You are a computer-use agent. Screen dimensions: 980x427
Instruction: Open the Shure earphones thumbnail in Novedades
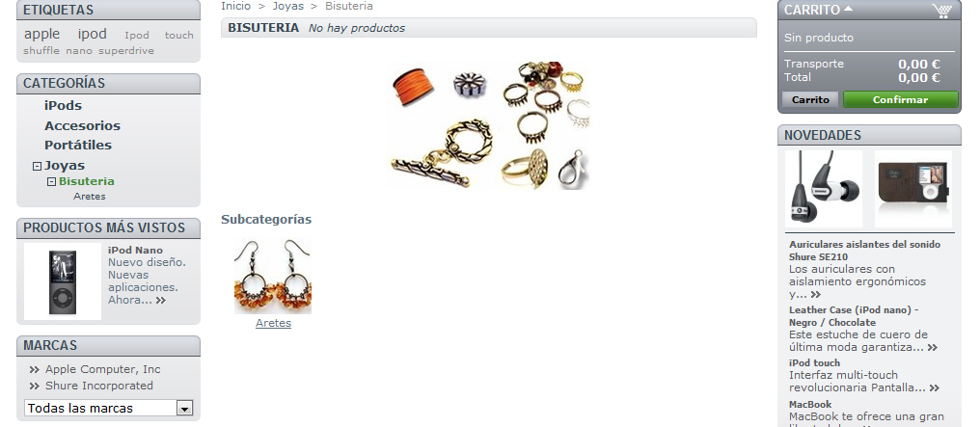tap(824, 189)
